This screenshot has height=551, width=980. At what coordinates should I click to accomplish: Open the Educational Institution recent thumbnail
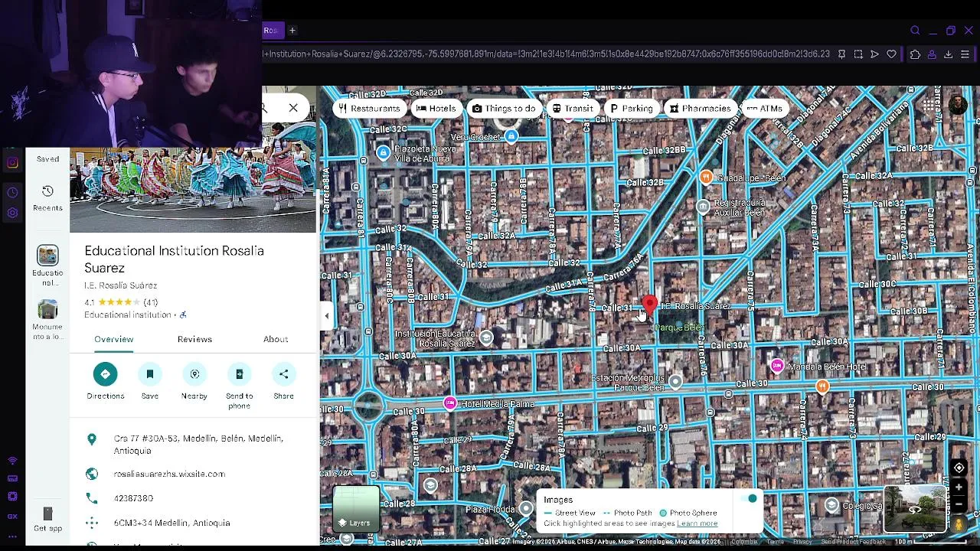click(47, 255)
